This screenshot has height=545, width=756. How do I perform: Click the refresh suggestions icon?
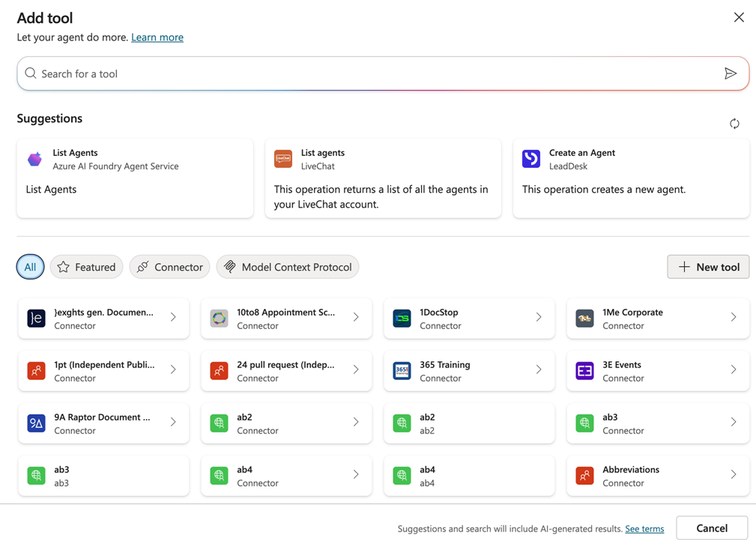(734, 124)
